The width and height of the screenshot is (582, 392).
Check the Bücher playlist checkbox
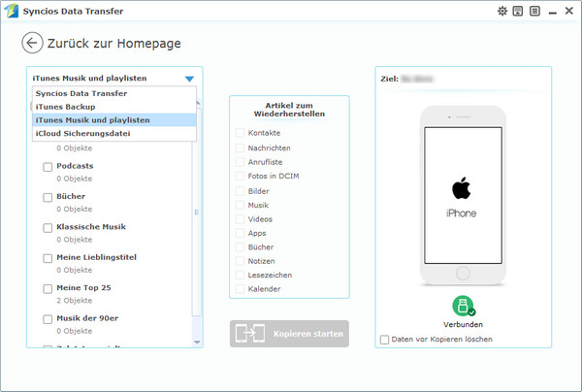[48, 197]
